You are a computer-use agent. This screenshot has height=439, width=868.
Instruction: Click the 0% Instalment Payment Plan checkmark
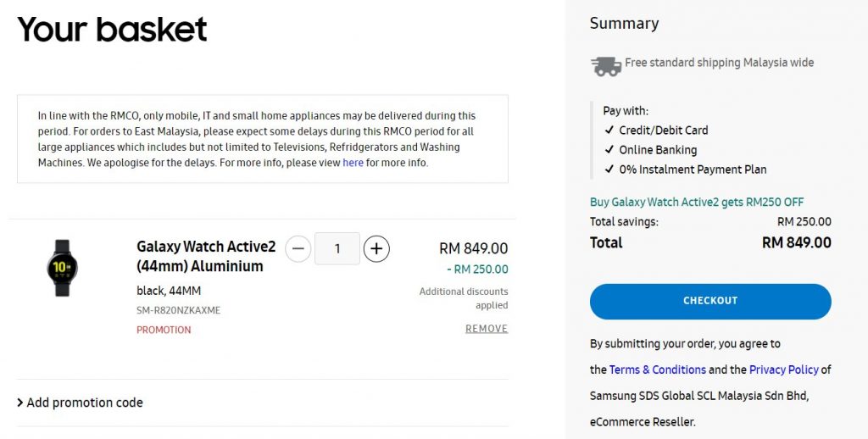pos(609,169)
